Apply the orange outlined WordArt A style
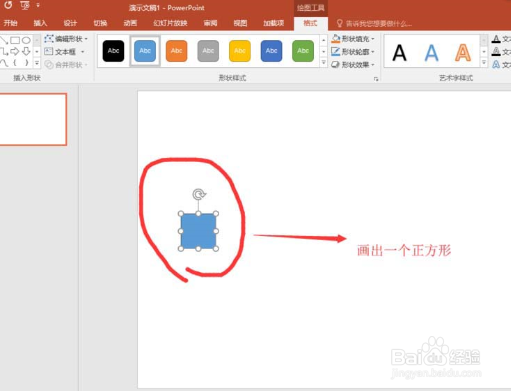Image resolution: width=511 pixels, height=391 pixels. coord(463,53)
